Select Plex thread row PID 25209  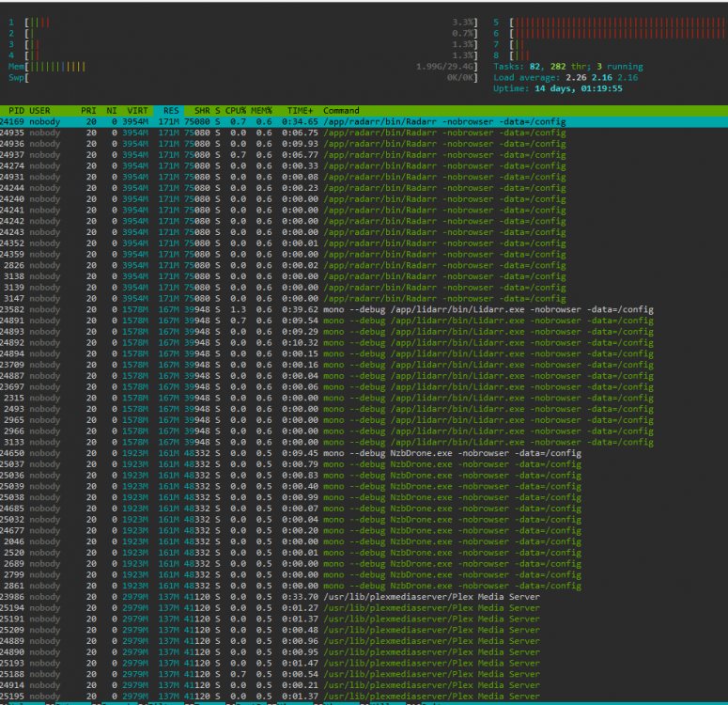click(x=364, y=630)
